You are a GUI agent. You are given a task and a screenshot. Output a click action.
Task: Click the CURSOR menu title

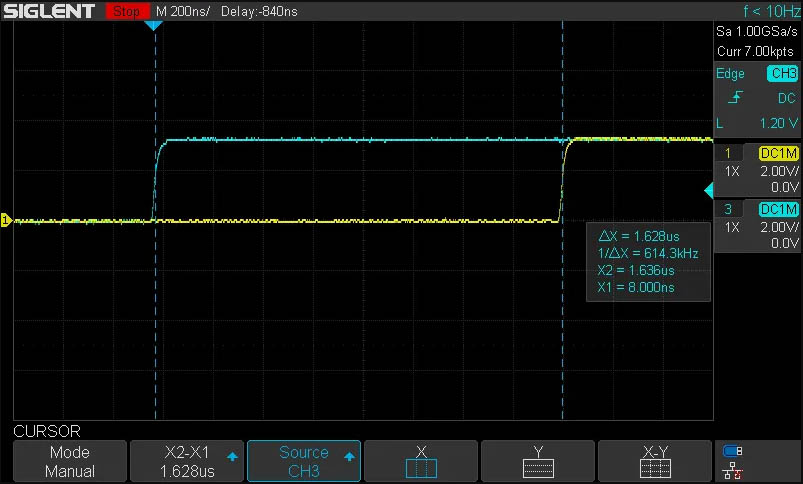pos(47,431)
